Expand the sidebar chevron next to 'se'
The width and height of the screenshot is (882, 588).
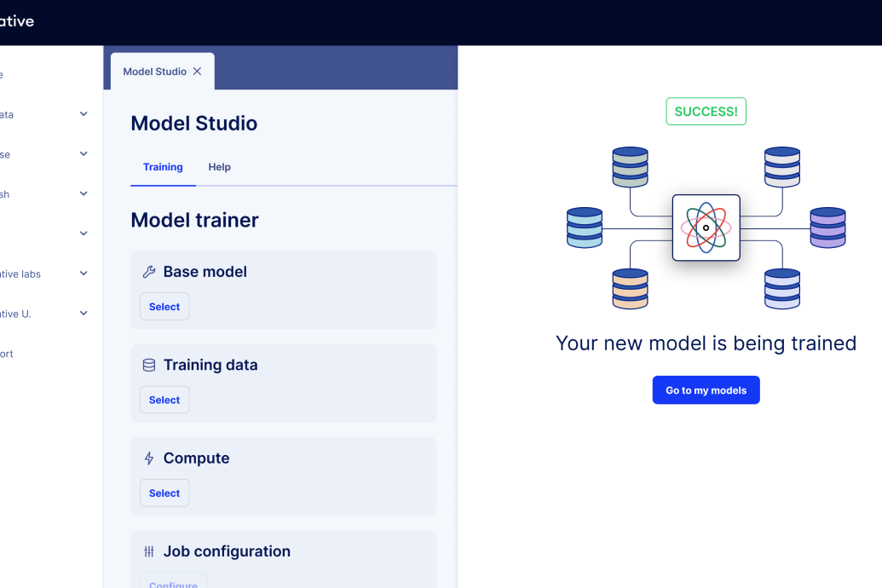[84, 154]
